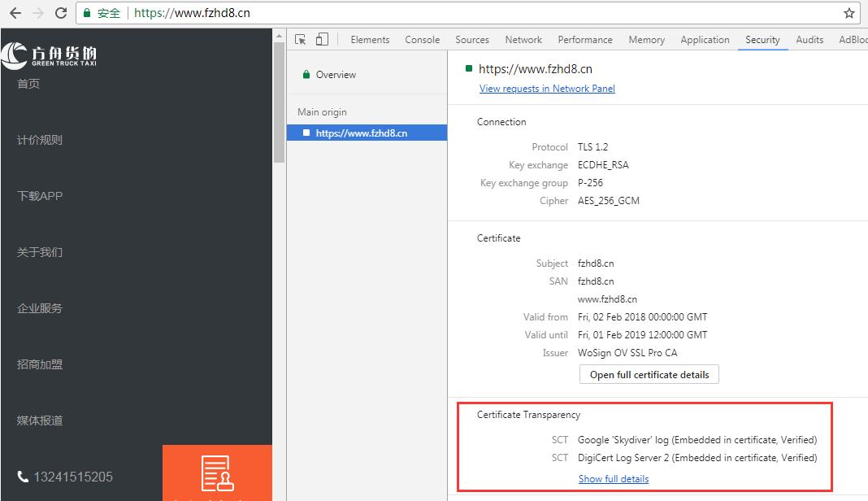
Task: Expand Show full details for Certificate Transparency
Action: point(614,479)
